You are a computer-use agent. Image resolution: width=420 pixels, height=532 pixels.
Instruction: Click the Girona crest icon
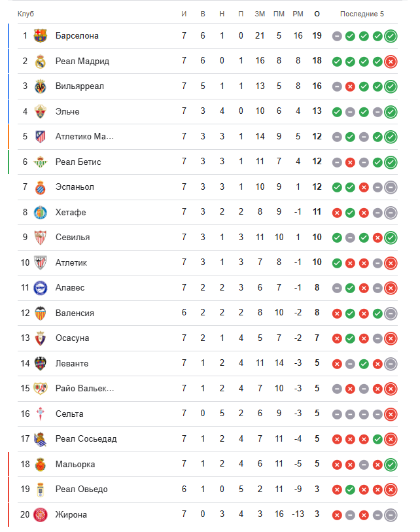click(41, 514)
